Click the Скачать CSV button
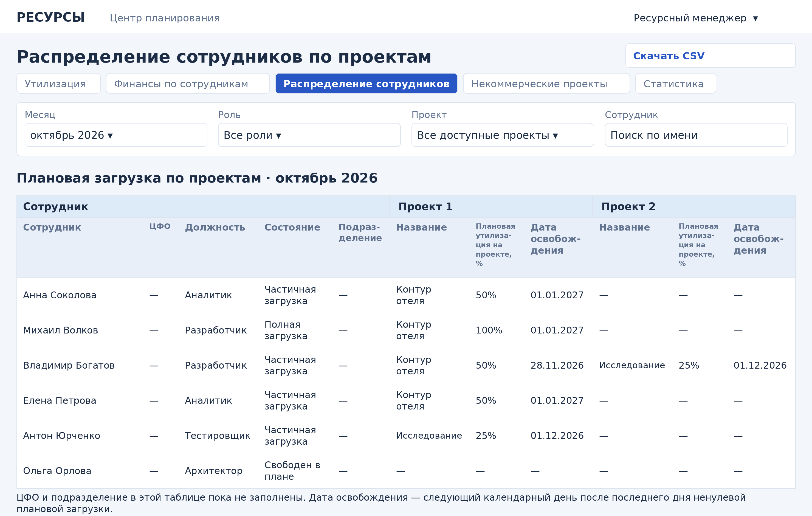The width and height of the screenshot is (812, 516). coord(710,56)
